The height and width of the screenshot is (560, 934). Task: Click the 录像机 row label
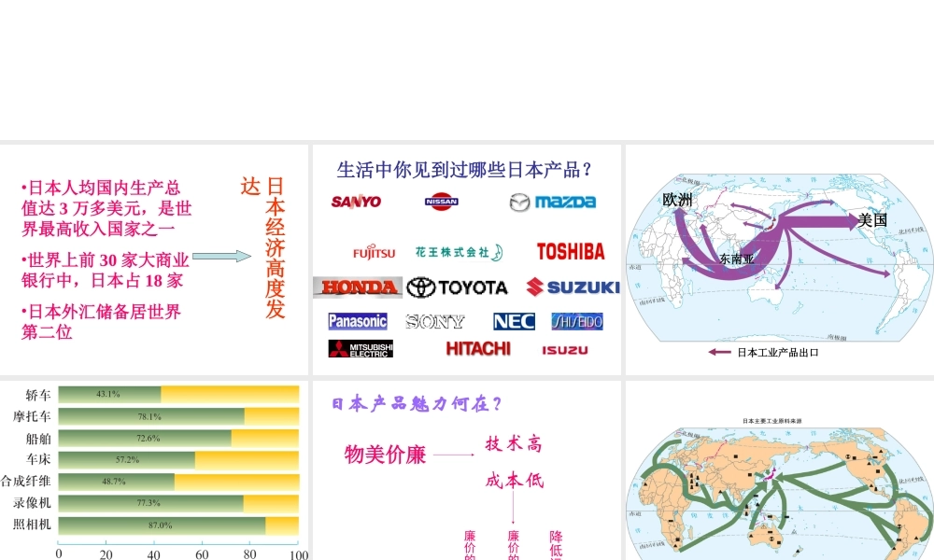point(32,503)
